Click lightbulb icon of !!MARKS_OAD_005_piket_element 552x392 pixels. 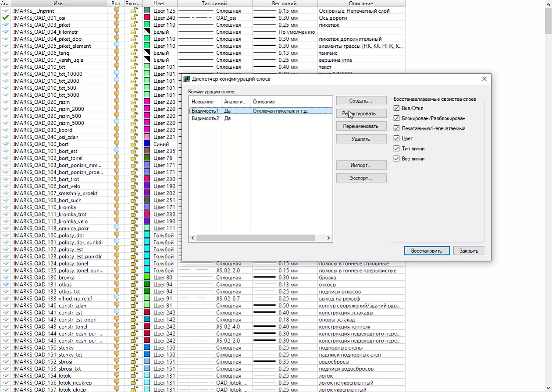(116, 46)
